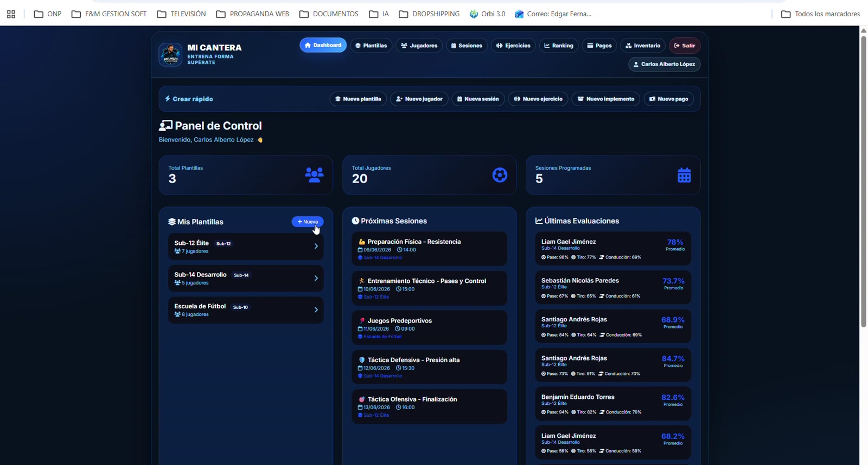Expand the Sub-12 Élite chevron arrow
Image resolution: width=868 pixels, height=465 pixels.
coord(316,246)
